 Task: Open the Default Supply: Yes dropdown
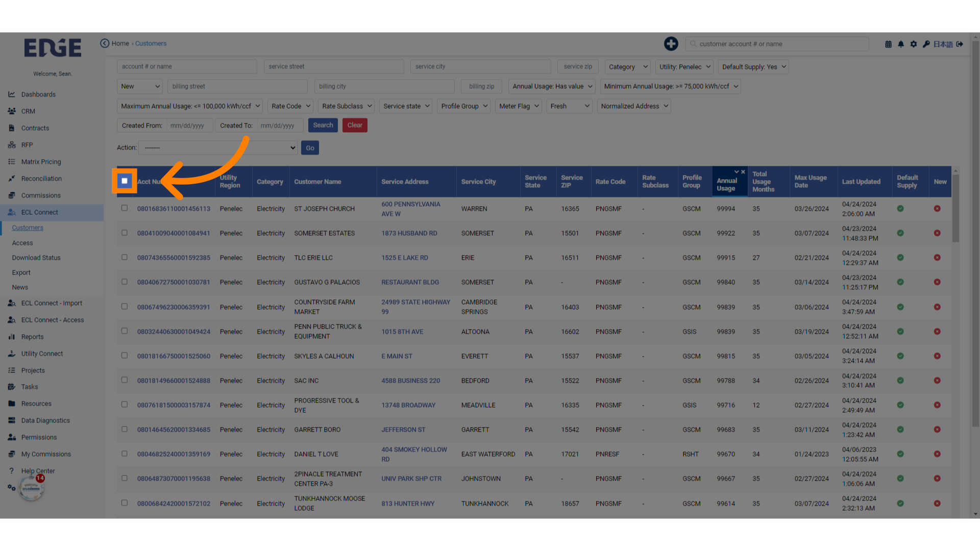pos(753,67)
